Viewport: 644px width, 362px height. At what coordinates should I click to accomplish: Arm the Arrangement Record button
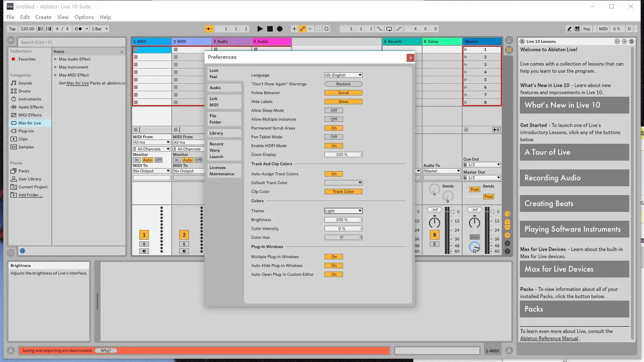[279, 29]
